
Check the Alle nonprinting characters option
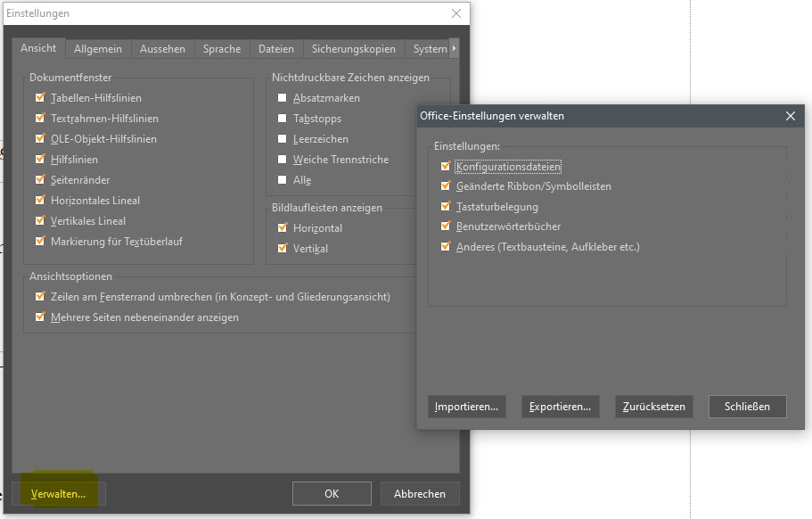pos(283,180)
